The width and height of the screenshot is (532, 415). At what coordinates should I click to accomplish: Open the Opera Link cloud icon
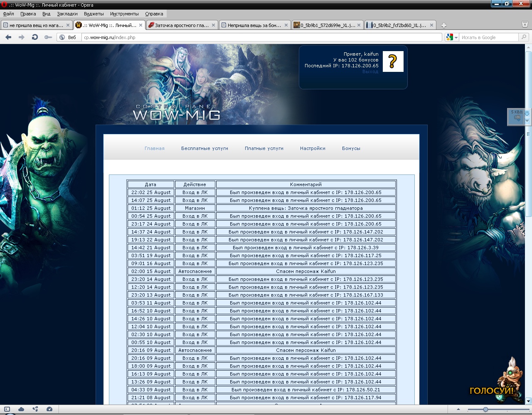[21, 409]
